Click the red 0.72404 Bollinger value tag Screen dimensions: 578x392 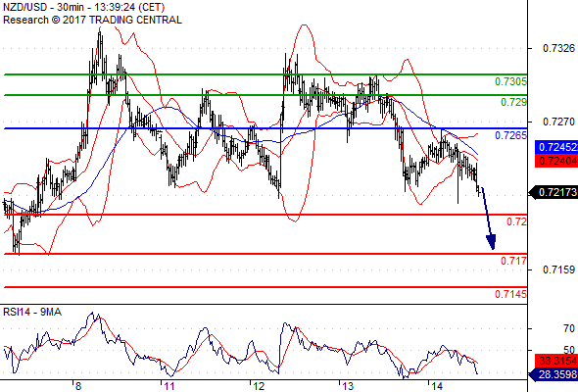(556, 161)
